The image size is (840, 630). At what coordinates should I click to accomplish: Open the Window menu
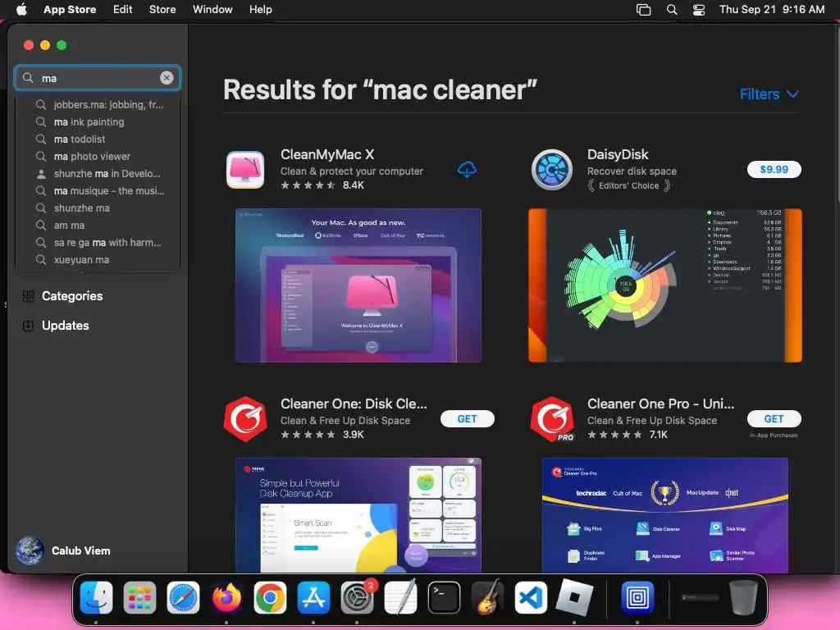click(x=212, y=9)
